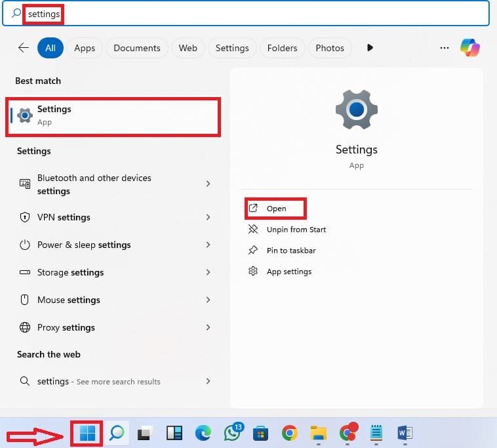
Task: Open Copilot icon in search panel
Action: point(470,48)
